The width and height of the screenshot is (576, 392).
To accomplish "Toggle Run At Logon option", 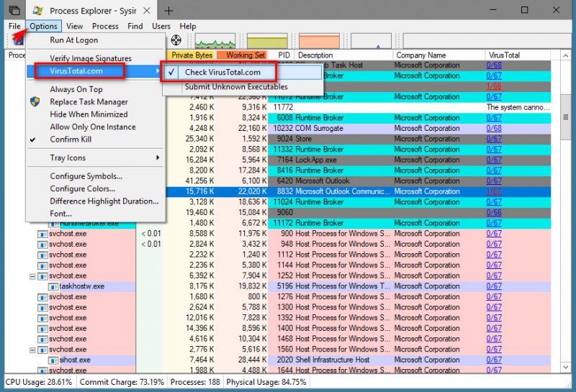I will tap(96, 40).
